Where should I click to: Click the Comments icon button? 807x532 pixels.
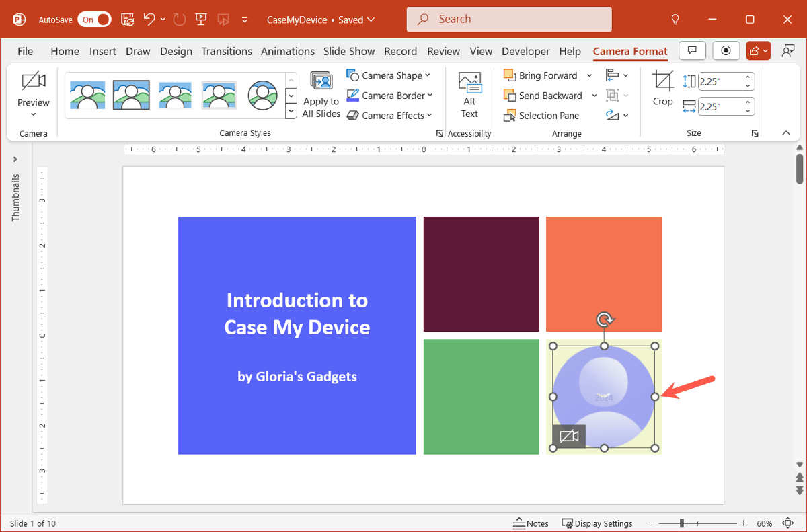point(692,50)
